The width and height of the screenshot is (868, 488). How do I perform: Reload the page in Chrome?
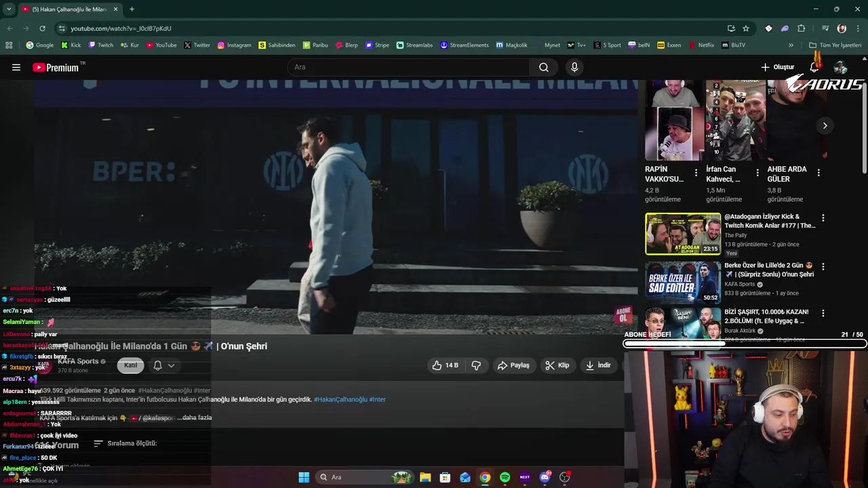click(42, 28)
